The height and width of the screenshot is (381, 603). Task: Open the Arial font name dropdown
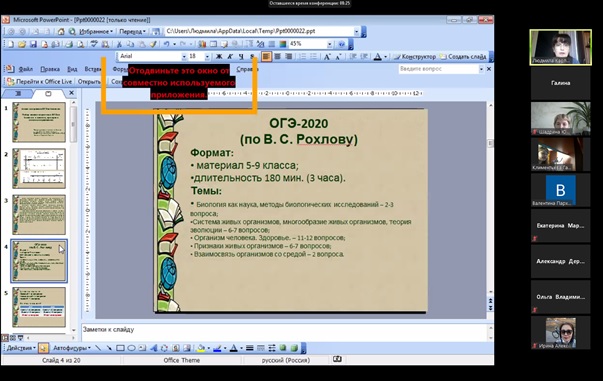coord(184,57)
